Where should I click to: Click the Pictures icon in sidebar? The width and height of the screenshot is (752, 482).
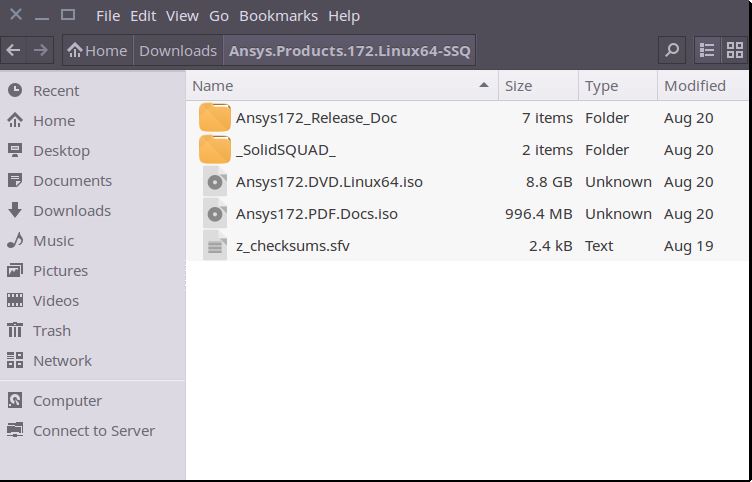click(15, 270)
